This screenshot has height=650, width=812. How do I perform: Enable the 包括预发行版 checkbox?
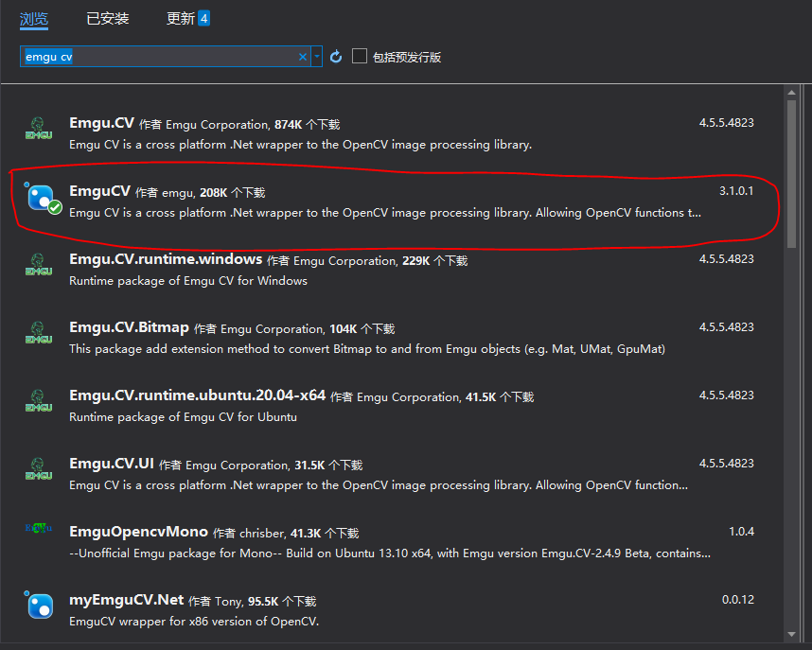click(360, 56)
